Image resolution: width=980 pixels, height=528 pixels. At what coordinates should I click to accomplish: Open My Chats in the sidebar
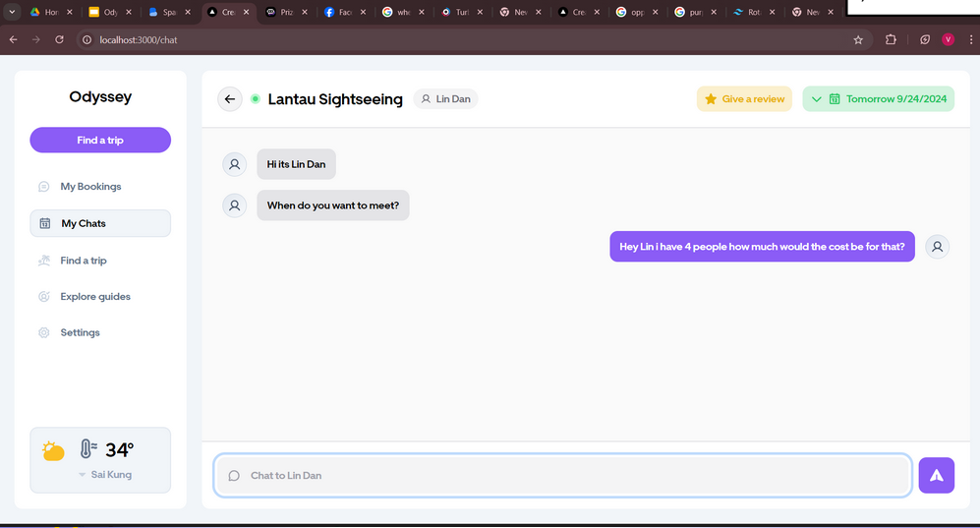point(100,223)
